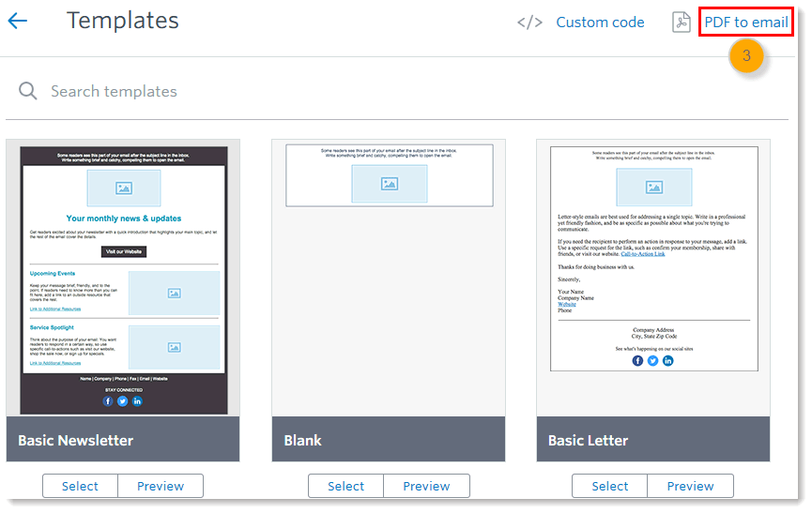Click LinkedIn icon in Basic Letter template
This screenshot has width=812, height=513.
tap(668, 360)
